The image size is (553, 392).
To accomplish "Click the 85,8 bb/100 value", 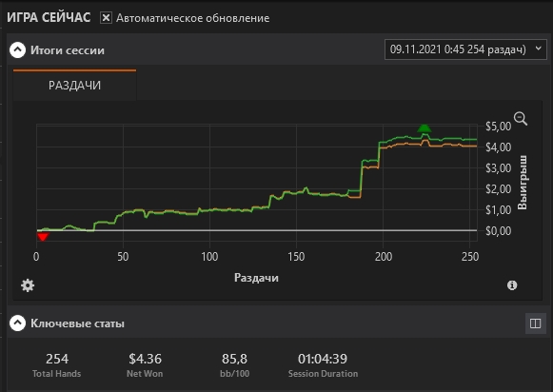I will 234,359.
